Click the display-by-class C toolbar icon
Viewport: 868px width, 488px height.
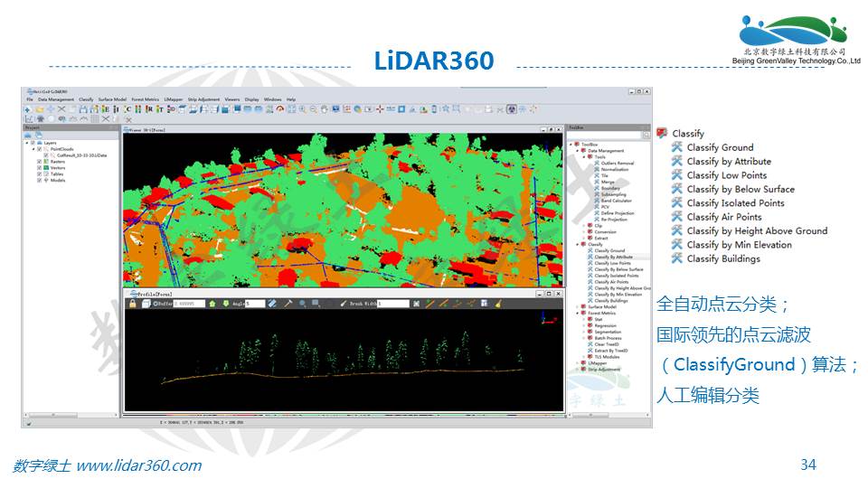[x=127, y=109]
